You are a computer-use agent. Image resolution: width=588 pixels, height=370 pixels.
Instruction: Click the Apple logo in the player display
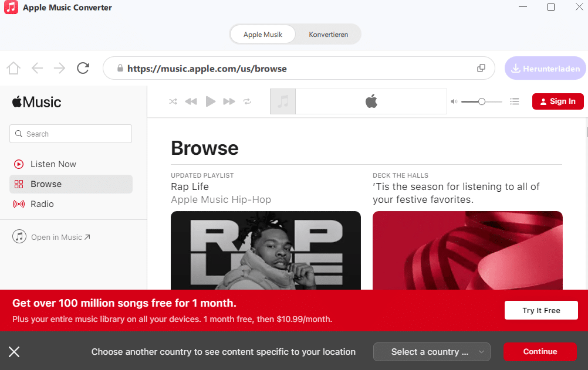click(371, 101)
